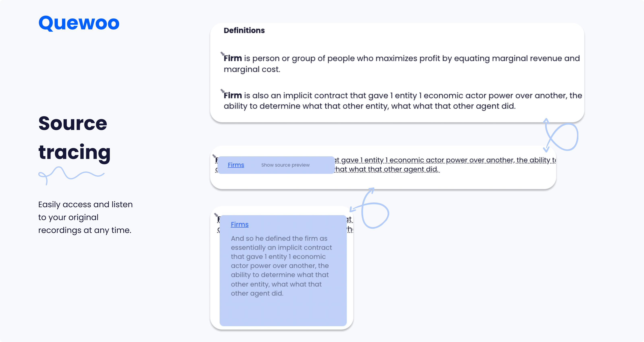Click the bold Firm term in the marginal cost definition
This screenshot has height=342, width=644.
[x=232, y=58]
